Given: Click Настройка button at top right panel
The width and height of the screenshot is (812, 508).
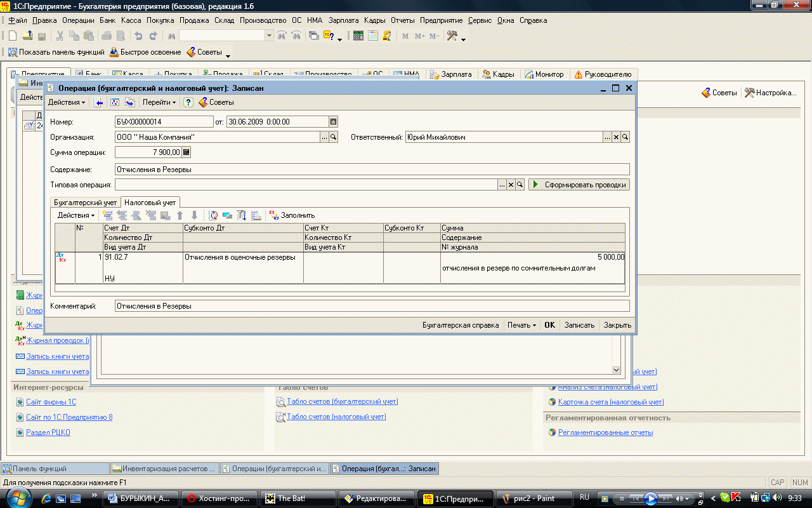Looking at the screenshot, I should tap(770, 93).
